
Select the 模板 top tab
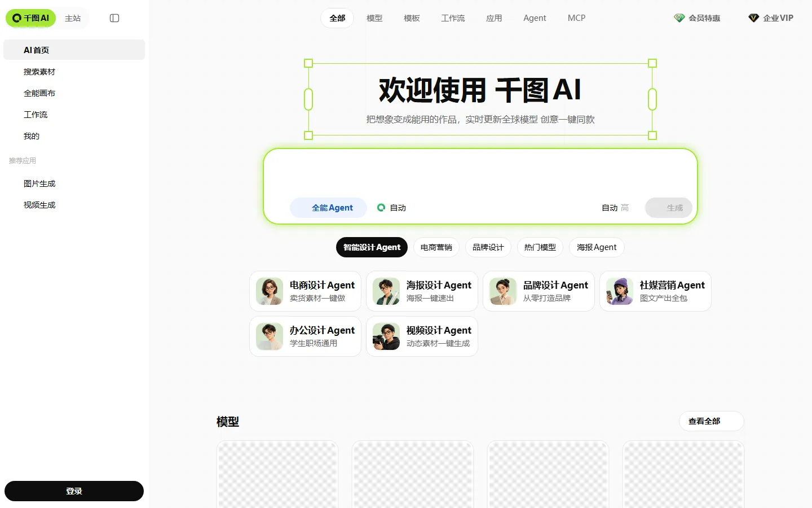click(x=412, y=18)
